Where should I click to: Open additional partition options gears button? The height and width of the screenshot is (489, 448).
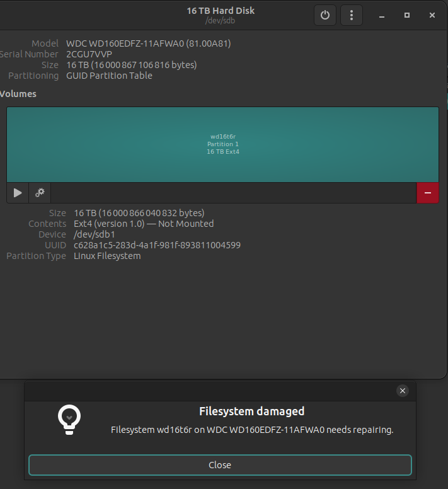point(40,193)
